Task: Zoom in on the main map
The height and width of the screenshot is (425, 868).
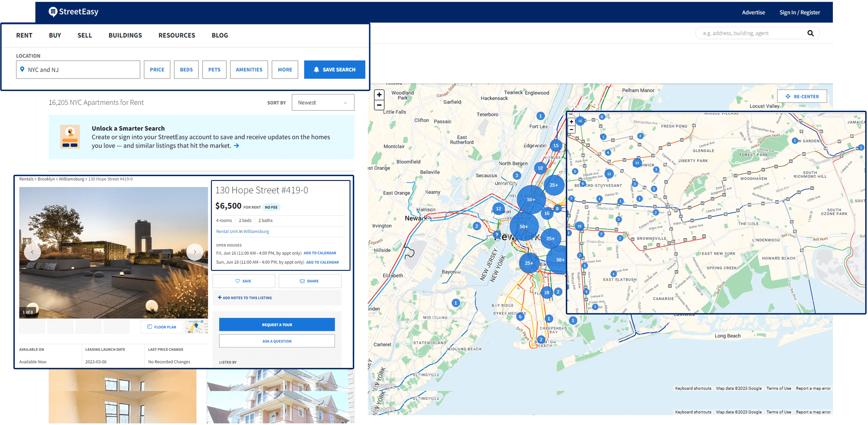Action: click(x=379, y=95)
